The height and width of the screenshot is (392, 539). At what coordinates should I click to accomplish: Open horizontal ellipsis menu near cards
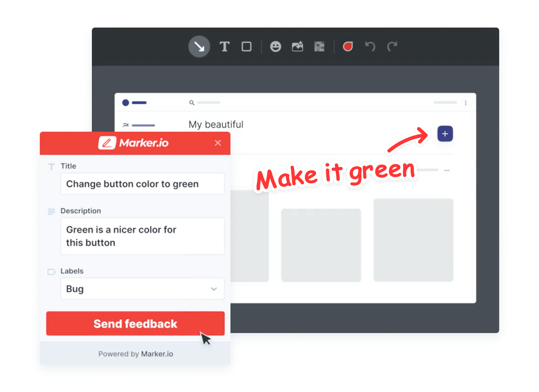[447, 170]
